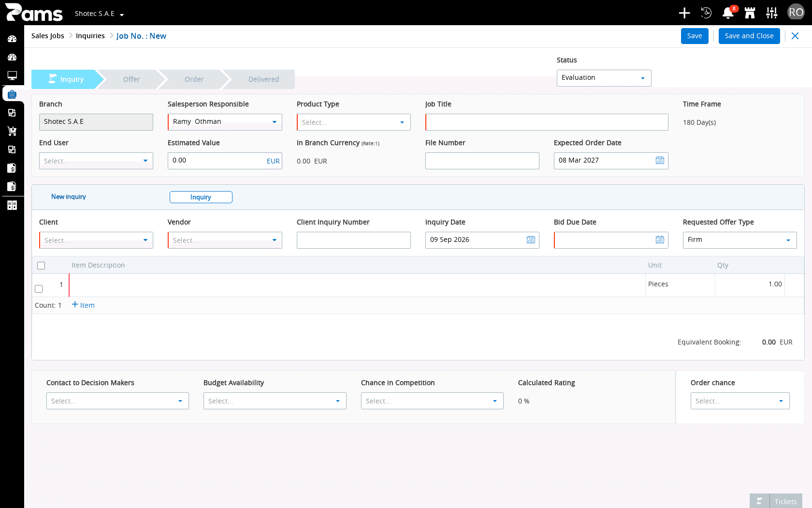Click the blue briefcase icon in the sidebar

coord(12,94)
